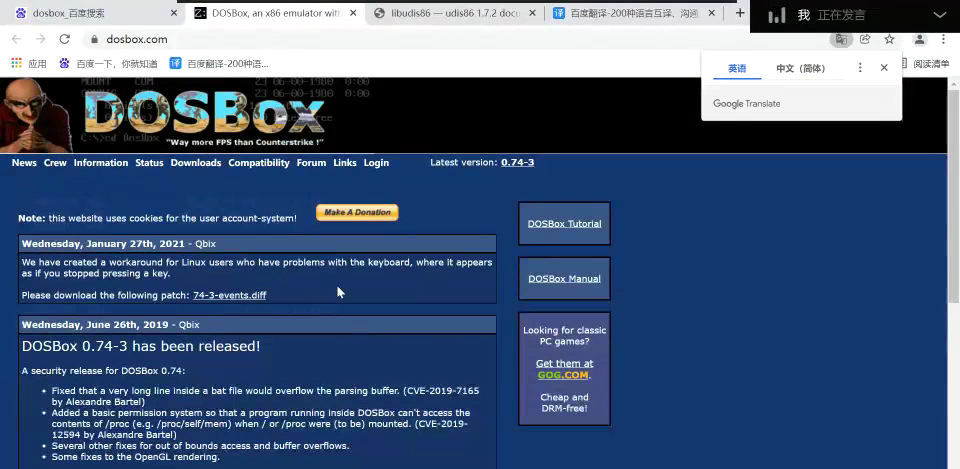Viewport: 960px width, 469px height.
Task: Select 中文（简体） in the translate popup
Action: tap(801, 68)
